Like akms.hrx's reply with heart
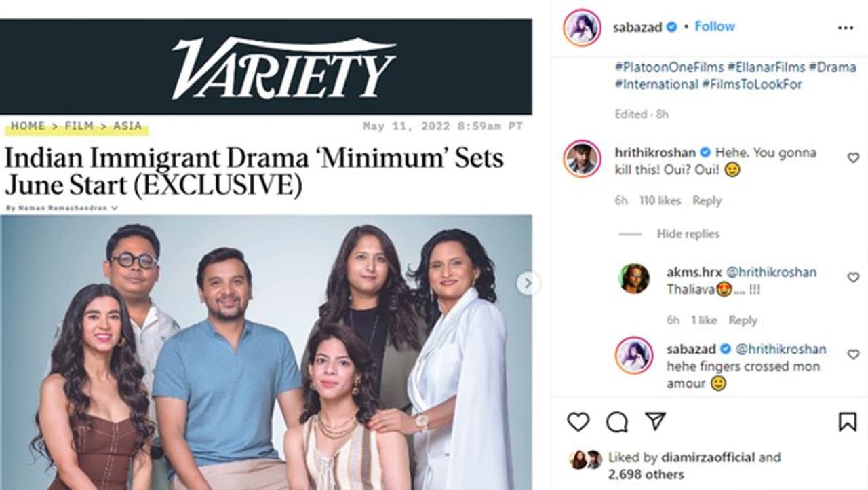Viewport: 868px width, 490px height. (x=852, y=277)
